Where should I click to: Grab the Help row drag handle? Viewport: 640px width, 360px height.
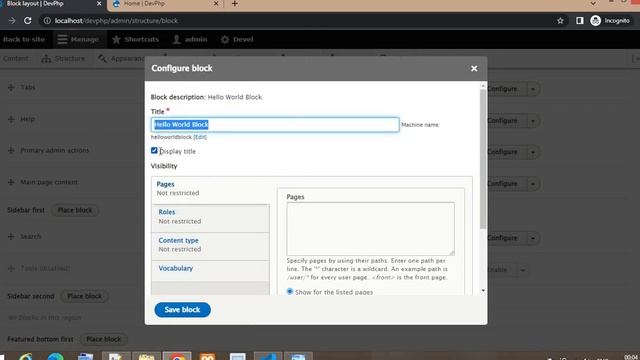[11, 119]
